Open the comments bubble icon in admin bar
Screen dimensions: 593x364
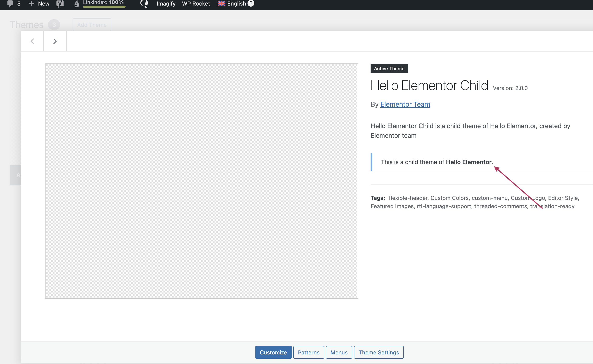pos(10,3)
